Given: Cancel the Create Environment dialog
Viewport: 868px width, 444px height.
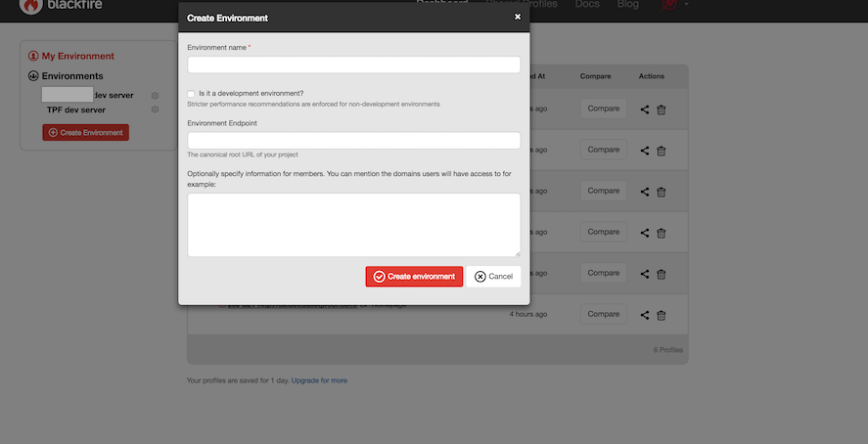Looking at the screenshot, I should pos(493,277).
